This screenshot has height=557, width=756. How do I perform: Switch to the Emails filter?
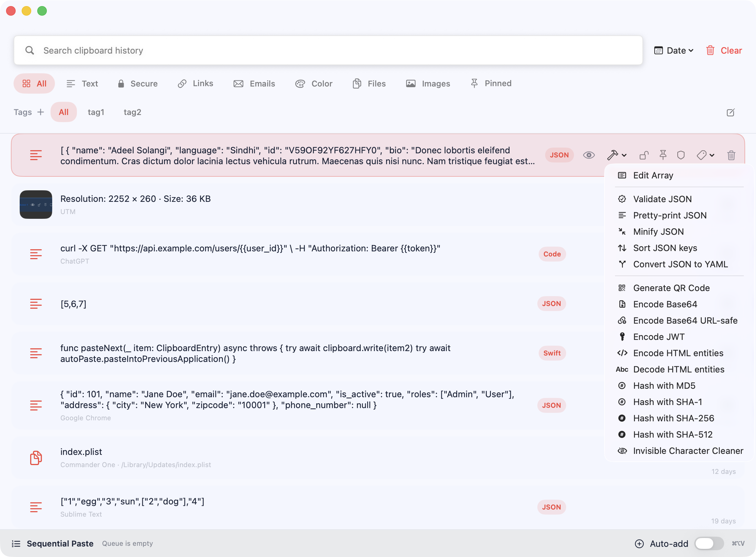coord(254,83)
